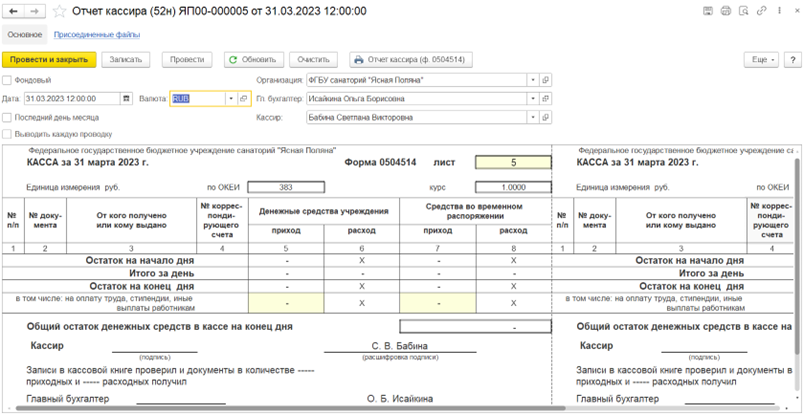803x414 pixels.
Task: Toggle the Фондовый checkbox
Action: tap(6, 80)
